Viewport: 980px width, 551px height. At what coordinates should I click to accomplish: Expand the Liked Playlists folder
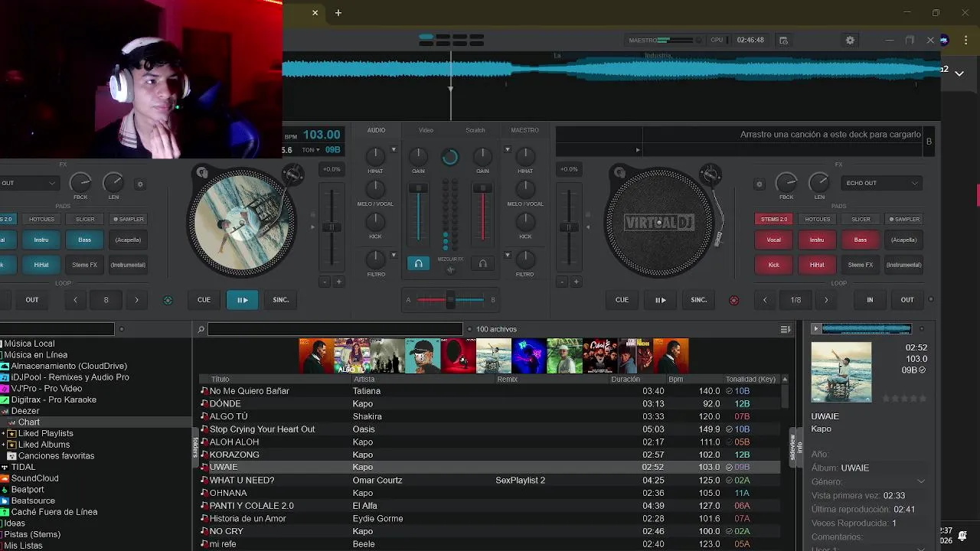[x=3, y=434]
